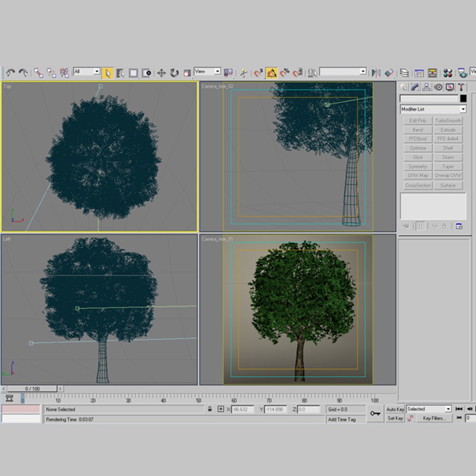Toggle the Percent Snap button
476x476 pixels.
(x=284, y=73)
